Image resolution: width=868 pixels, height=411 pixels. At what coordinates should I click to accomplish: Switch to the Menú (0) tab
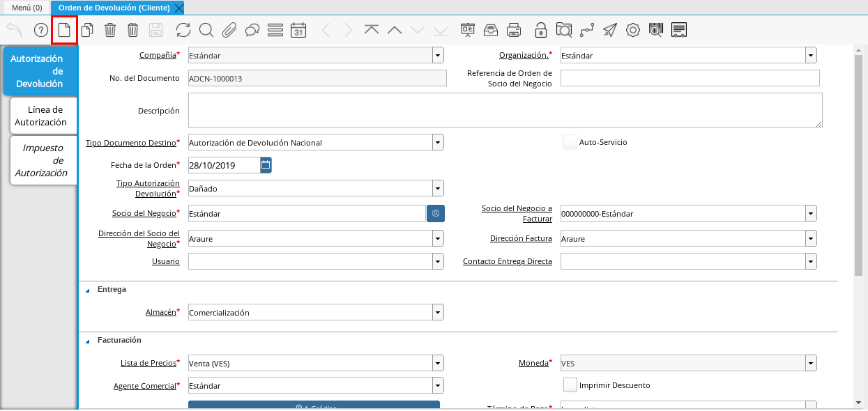pos(27,8)
